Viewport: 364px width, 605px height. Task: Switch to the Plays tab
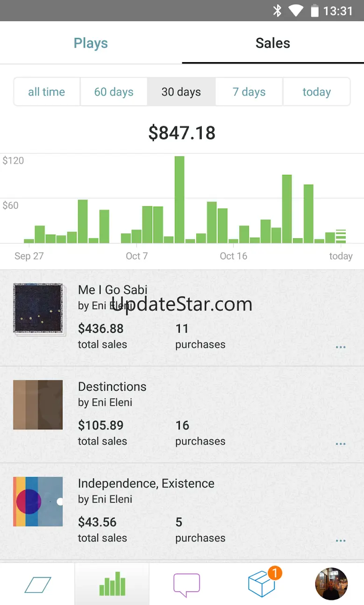pyautogui.click(x=91, y=43)
